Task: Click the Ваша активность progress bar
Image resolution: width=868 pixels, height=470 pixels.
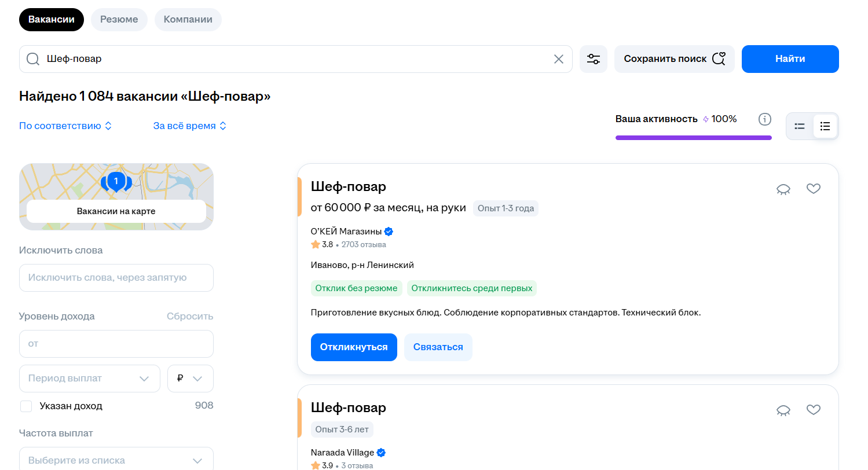Action: (x=694, y=138)
